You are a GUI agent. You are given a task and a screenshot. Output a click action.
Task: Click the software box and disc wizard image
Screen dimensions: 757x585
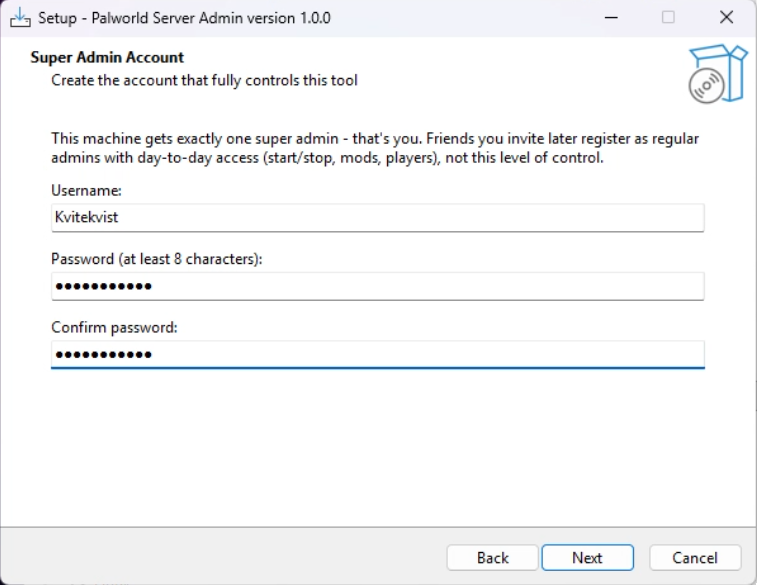718,73
